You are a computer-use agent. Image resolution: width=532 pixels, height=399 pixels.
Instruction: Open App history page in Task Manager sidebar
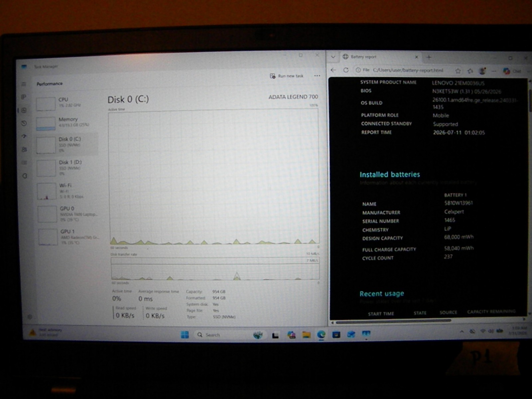click(x=24, y=123)
